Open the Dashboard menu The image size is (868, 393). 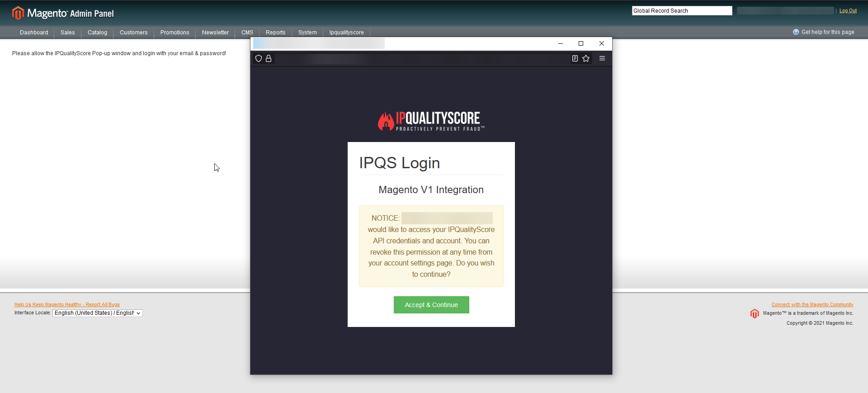(34, 33)
